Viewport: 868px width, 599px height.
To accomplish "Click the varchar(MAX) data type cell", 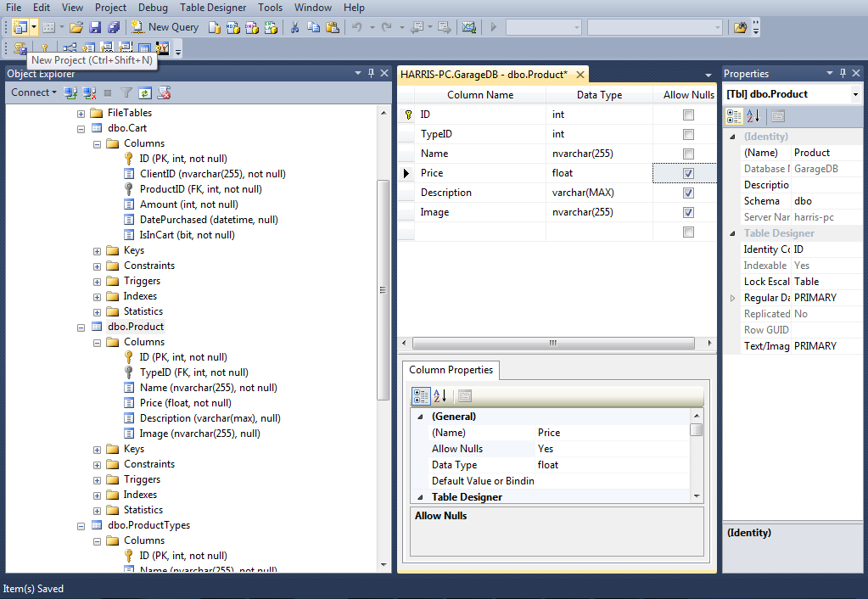I will pyautogui.click(x=600, y=193).
